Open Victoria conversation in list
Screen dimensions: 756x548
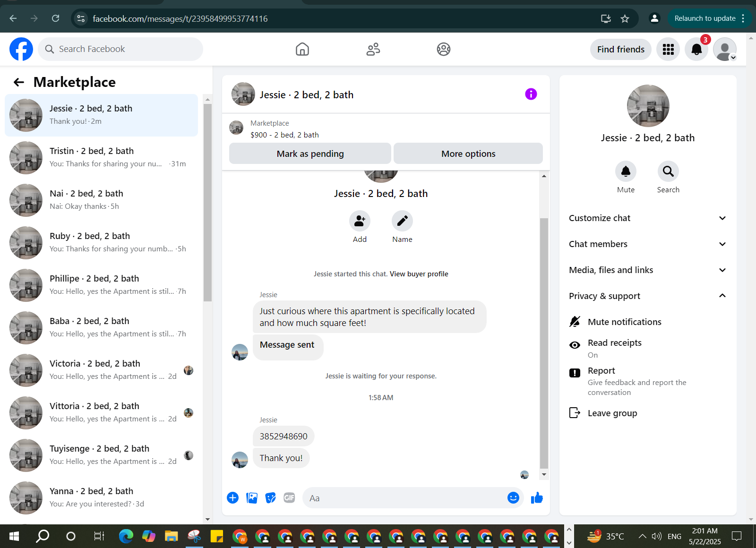tap(102, 370)
